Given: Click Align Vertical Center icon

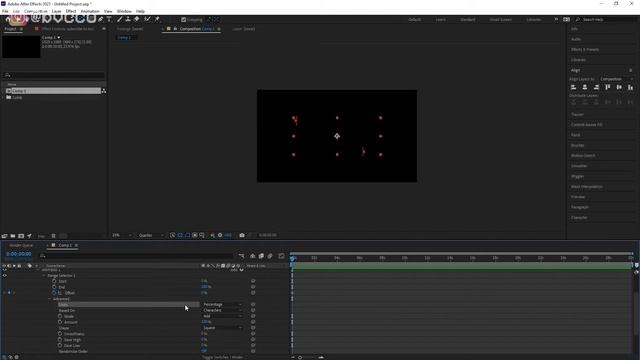Looking at the screenshot, I should pos(619,87).
